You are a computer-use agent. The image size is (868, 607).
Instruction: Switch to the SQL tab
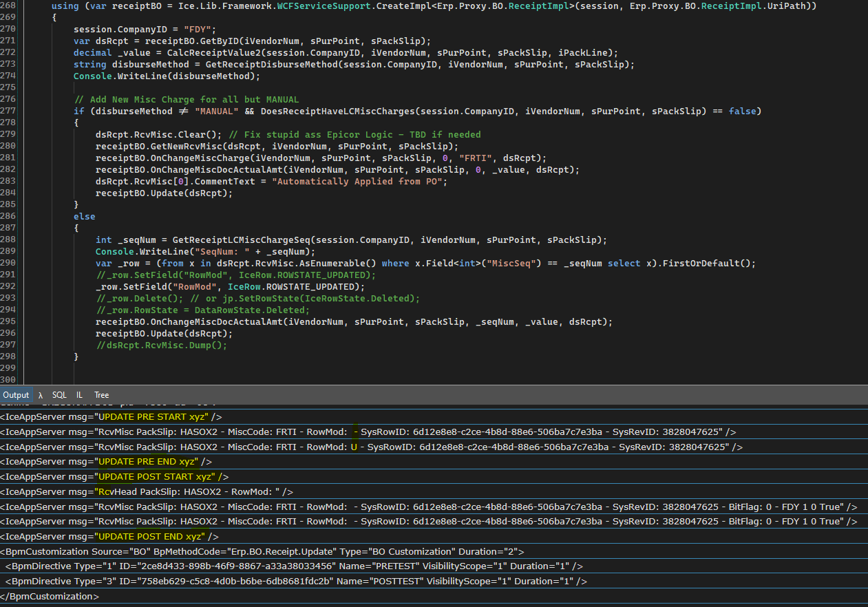click(60, 395)
